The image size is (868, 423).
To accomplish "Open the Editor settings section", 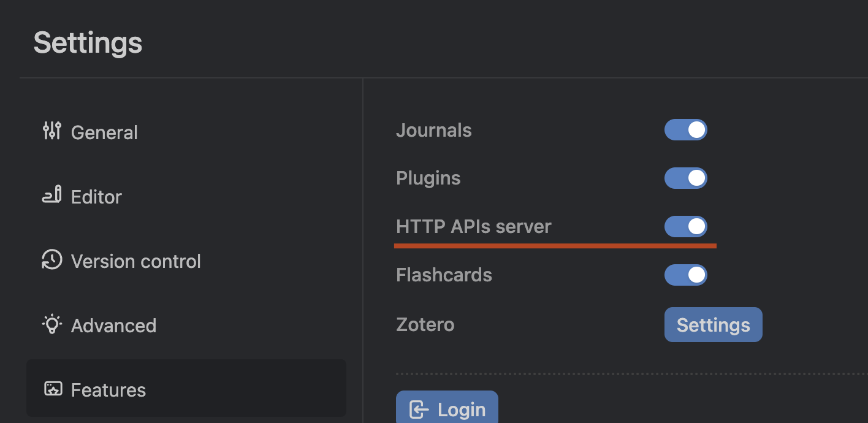I will coord(186,197).
